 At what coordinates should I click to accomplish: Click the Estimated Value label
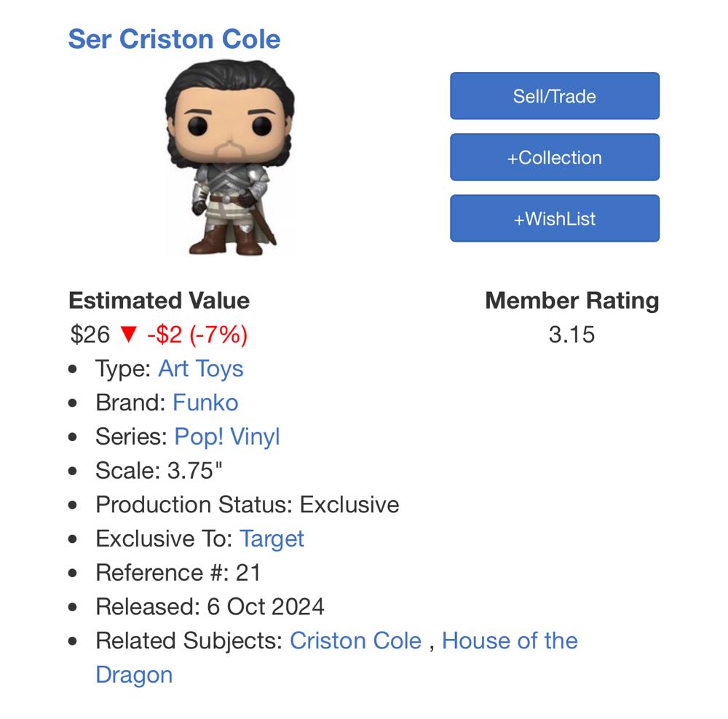[159, 300]
